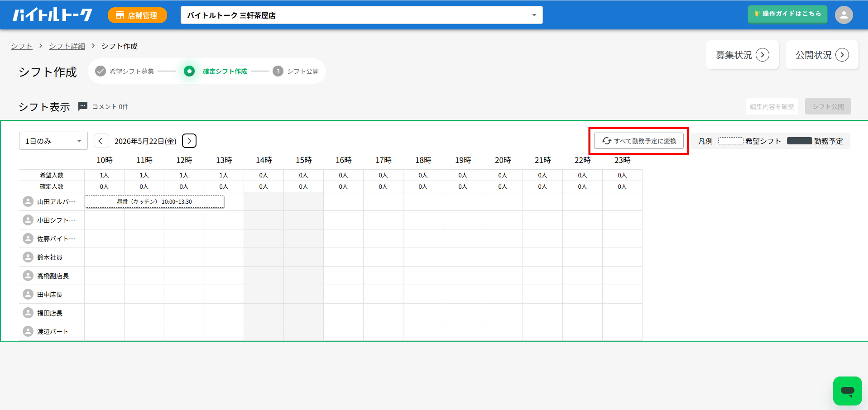Click the green active step circle icon

(189, 71)
